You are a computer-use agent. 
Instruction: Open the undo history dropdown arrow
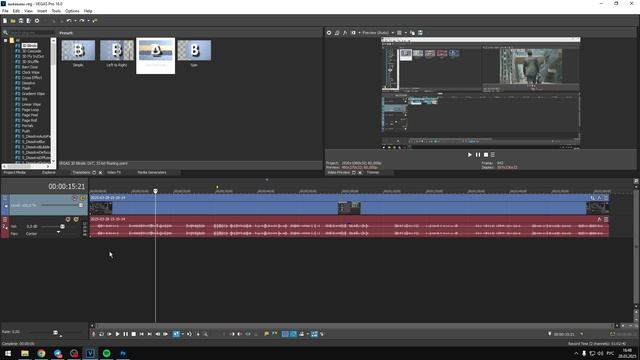pyautogui.click(x=75, y=21)
